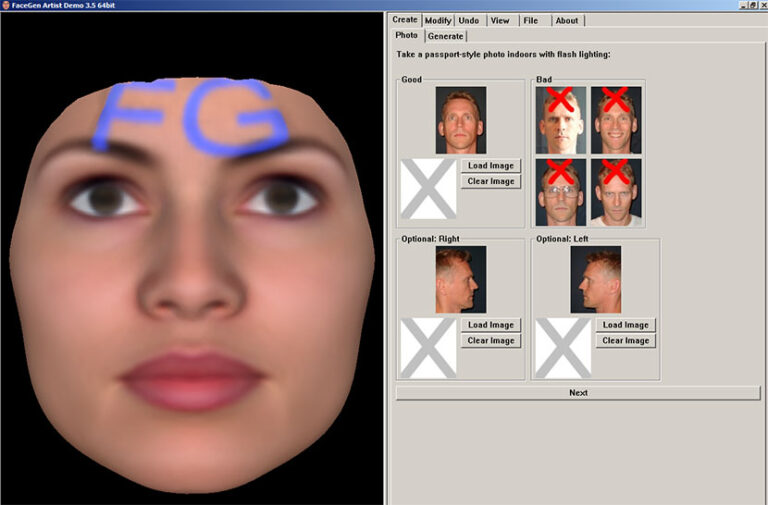Switch to the Modify tab
The height and width of the screenshot is (505, 768).
(437, 21)
